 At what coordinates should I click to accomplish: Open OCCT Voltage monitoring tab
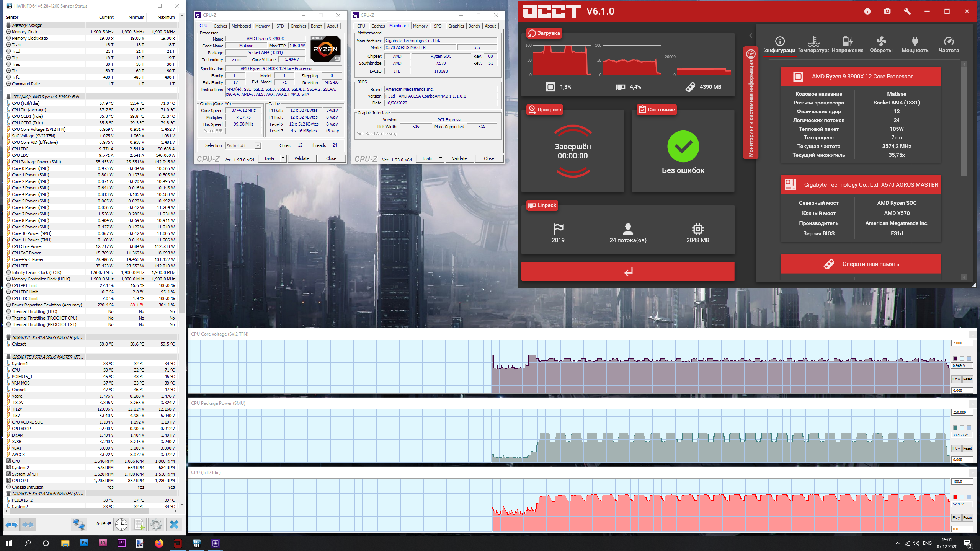(847, 44)
